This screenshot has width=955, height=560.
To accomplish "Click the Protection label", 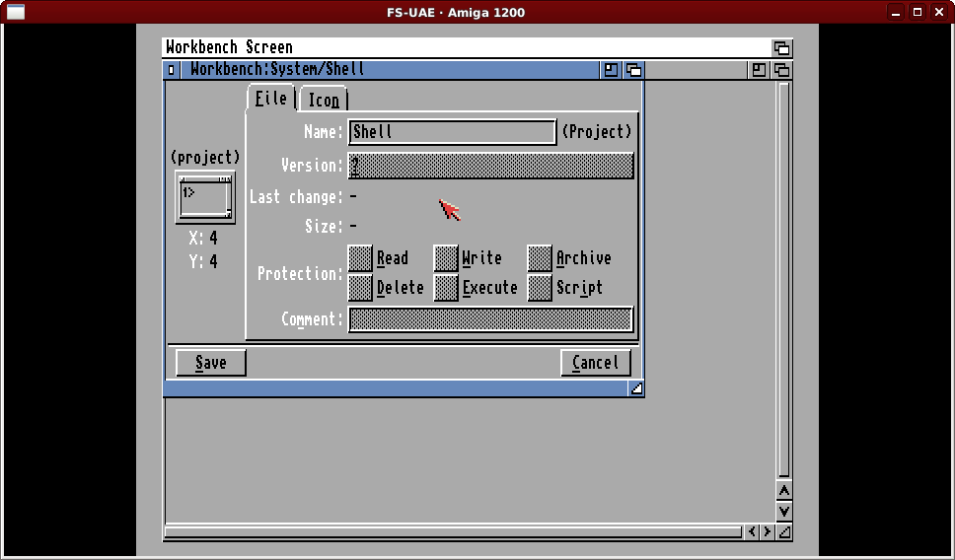I will point(301,274).
